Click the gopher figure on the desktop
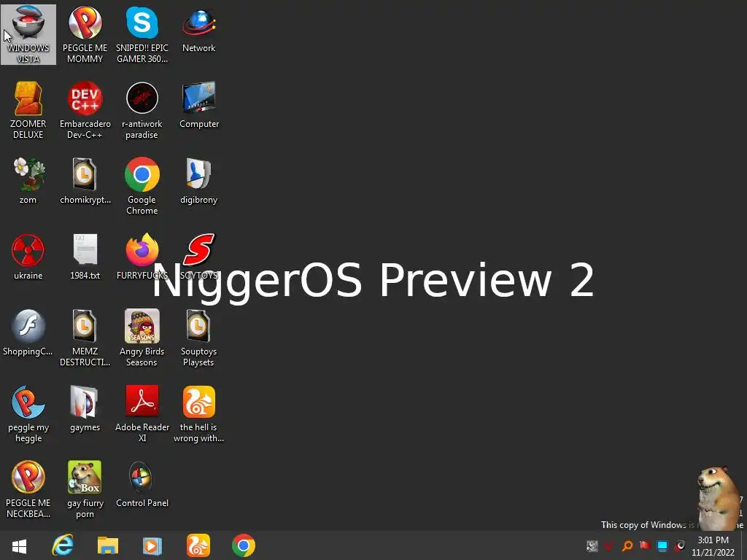 (x=719, y=497)
